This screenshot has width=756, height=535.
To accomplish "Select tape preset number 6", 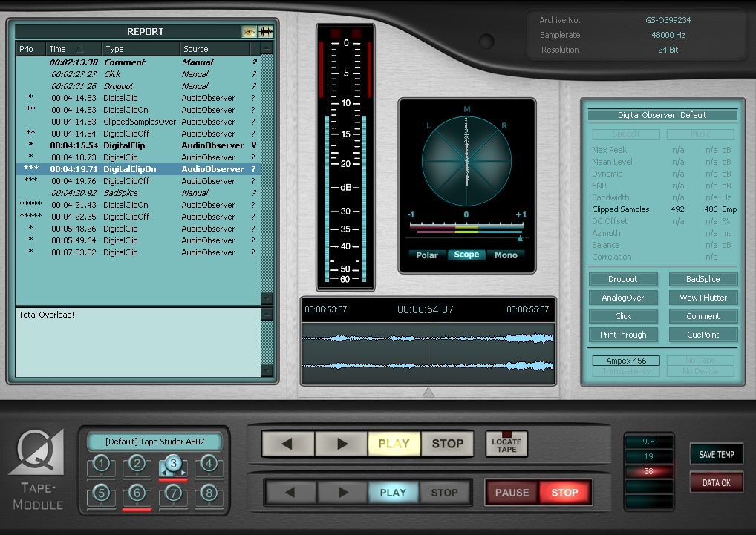I will coord(137,493).
